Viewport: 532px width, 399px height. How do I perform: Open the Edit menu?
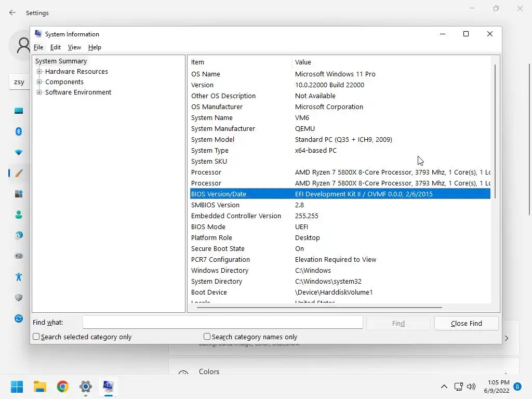[55, 47]
